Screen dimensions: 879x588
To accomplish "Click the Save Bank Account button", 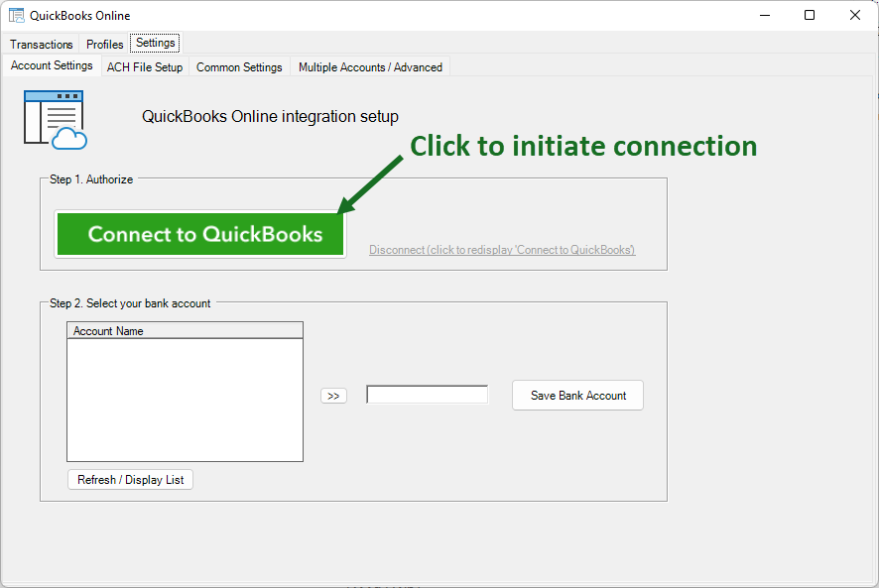I will 578,396.
